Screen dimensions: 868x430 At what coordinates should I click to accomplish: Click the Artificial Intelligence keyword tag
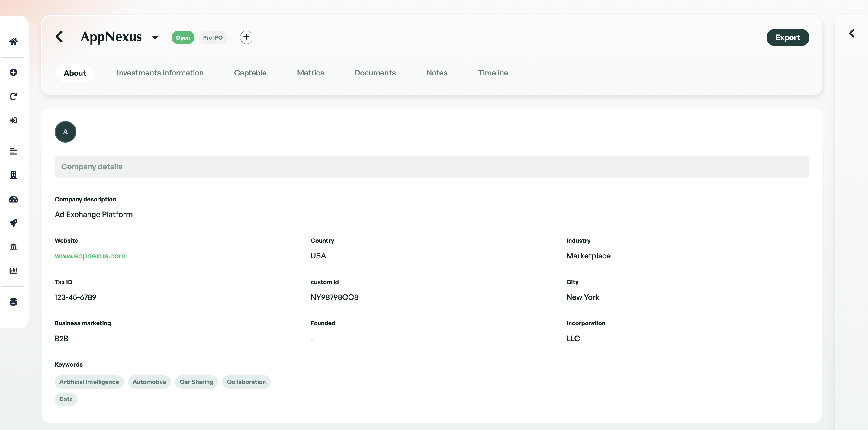(89, 382)
